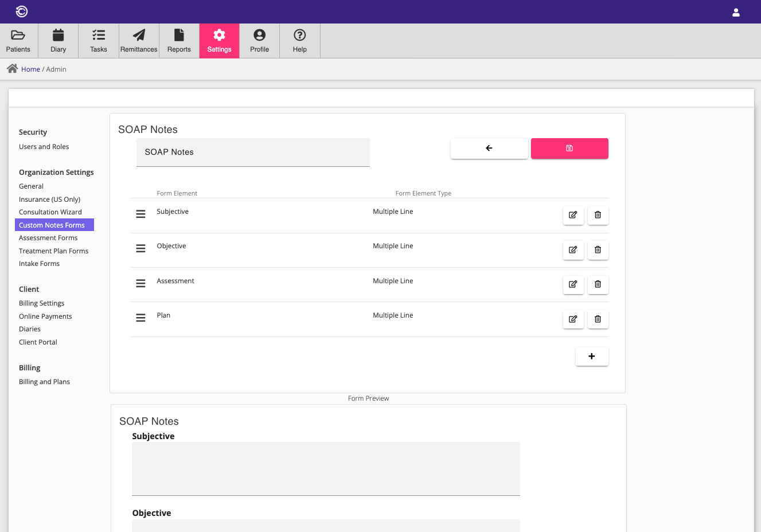This screenshot has height=532, width=761.
Task: Open the Client Portal settings
Action: click(x=38, y=342)
